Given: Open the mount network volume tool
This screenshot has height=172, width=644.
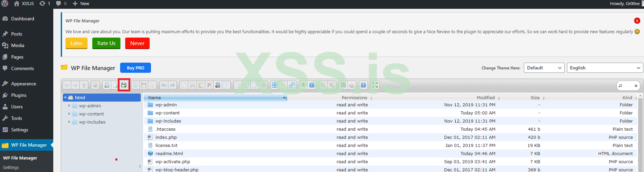Looking at the screenshot, I should (95, 85).
